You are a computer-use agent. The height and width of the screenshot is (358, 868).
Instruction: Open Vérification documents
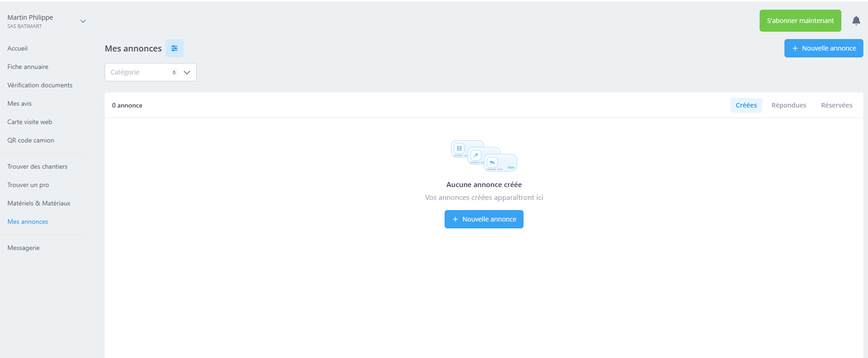pos(40,85)
